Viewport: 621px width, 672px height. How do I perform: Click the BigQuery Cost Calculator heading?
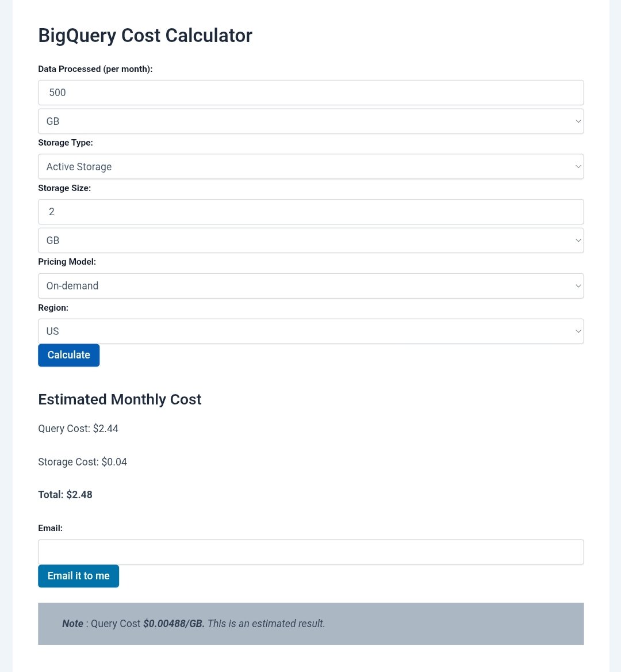[145, 35]
